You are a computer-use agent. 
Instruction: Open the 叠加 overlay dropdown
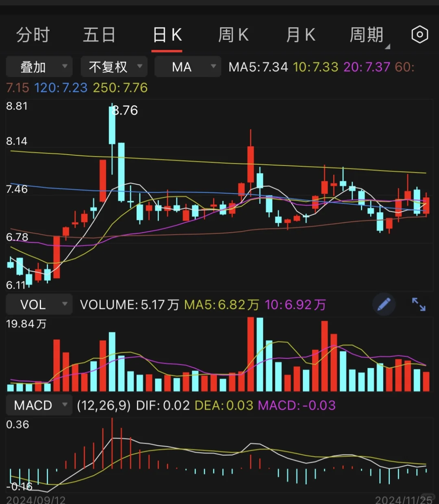pyautogui.click(x=39, y=67)
